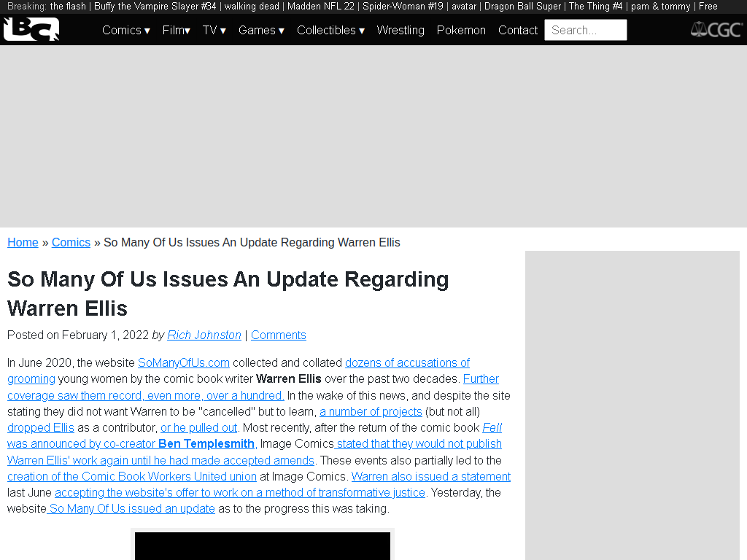Expand the Film dropdown menu
Image resolution: width=747 pixels, height=560 pixels.
[x=177, y=30]
